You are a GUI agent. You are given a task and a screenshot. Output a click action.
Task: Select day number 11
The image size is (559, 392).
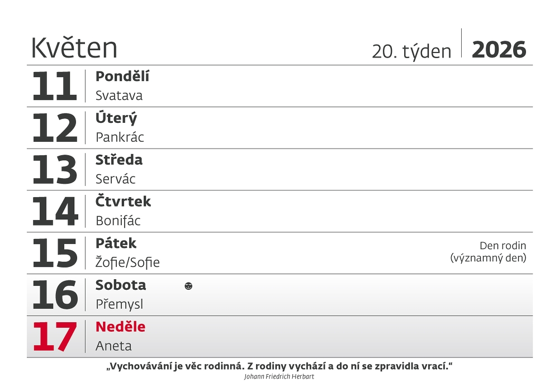coord(54,87)
